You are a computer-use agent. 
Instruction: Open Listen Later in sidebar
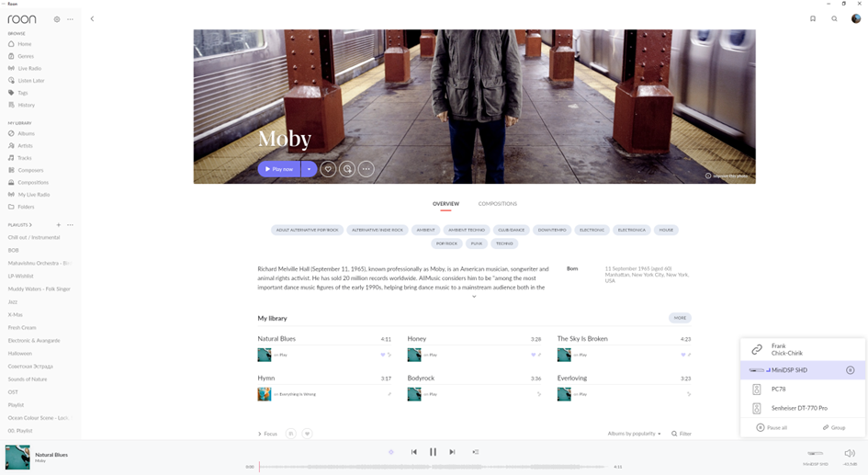pos(26,80)
